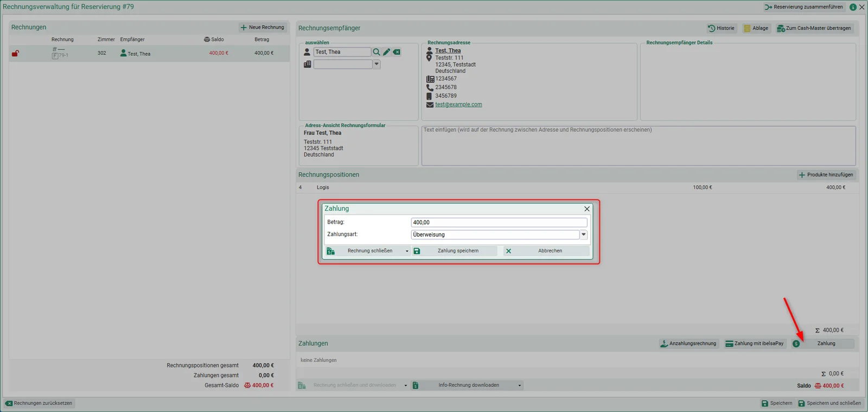Open the company dropdown arrow under recipient
Viewport: 868px width, 412px height.
click(376, 64)
